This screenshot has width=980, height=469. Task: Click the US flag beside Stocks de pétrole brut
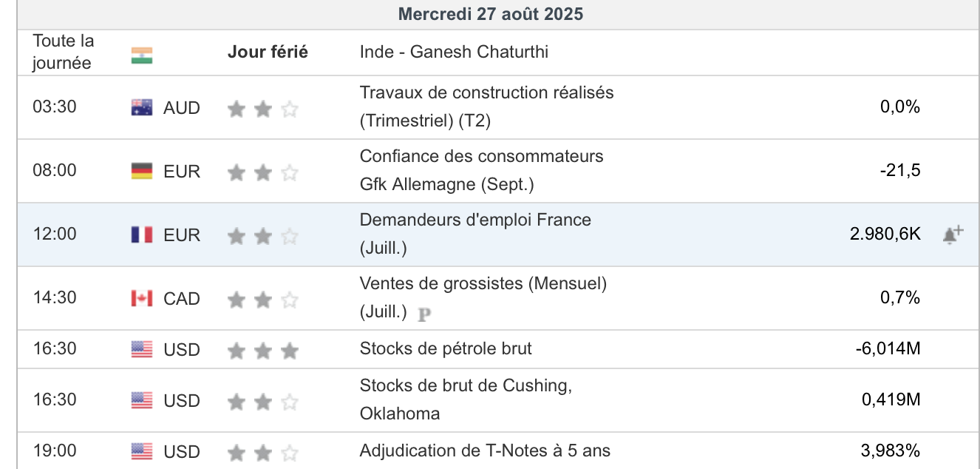coord(142,349)
